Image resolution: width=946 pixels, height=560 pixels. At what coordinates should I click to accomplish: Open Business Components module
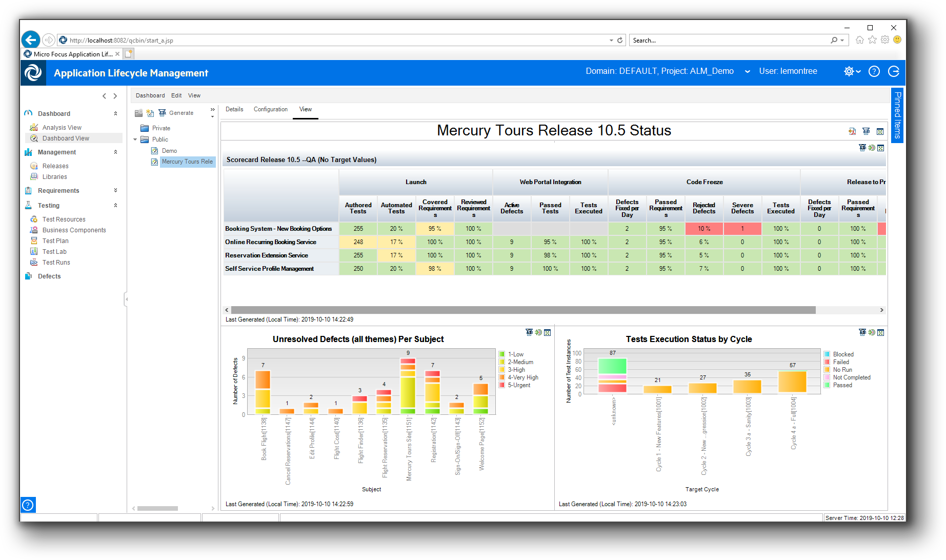pyautogui.click(x=74, y=230)
